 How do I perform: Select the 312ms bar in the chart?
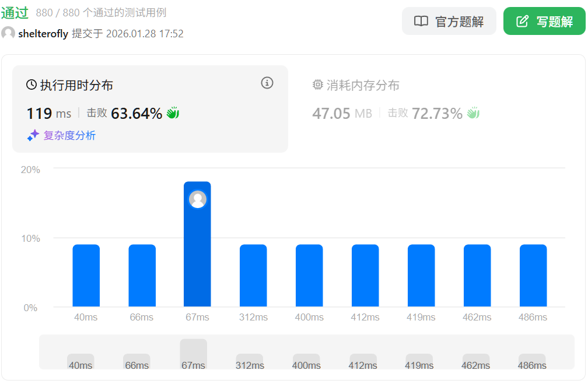point(253,276)
